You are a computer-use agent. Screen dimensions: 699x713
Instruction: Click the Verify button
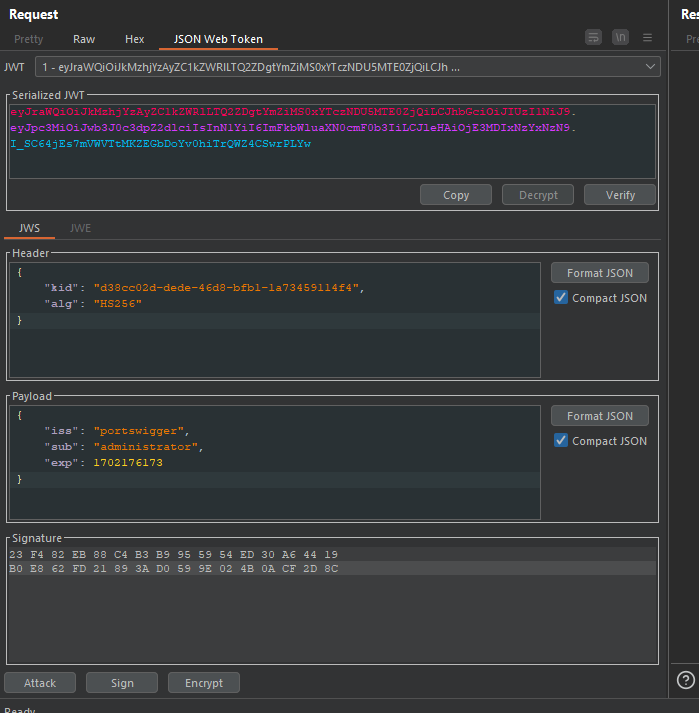620,195
